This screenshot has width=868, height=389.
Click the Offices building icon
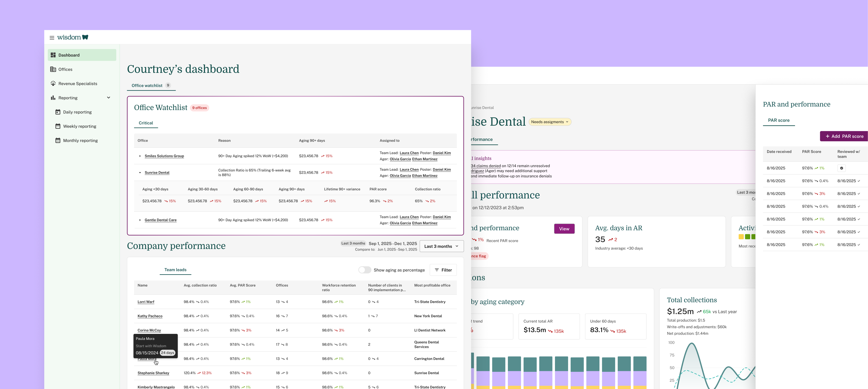(x=53, y=70)
